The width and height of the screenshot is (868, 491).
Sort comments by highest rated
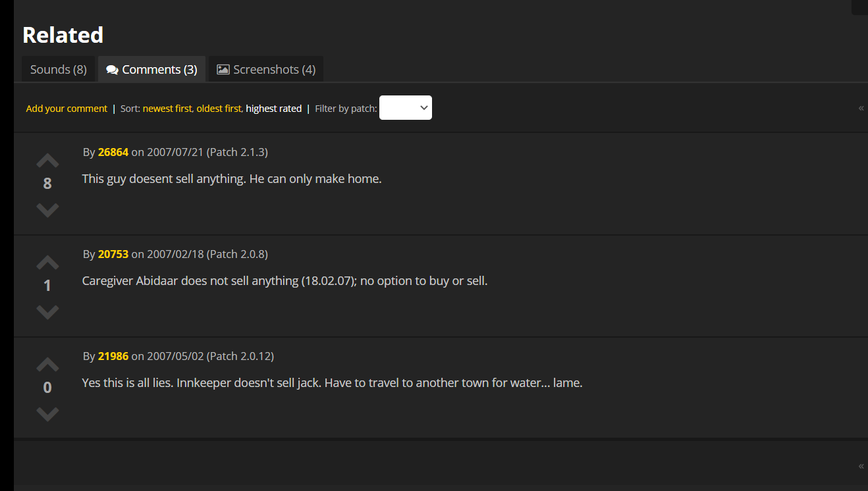(x=273, y=109)
